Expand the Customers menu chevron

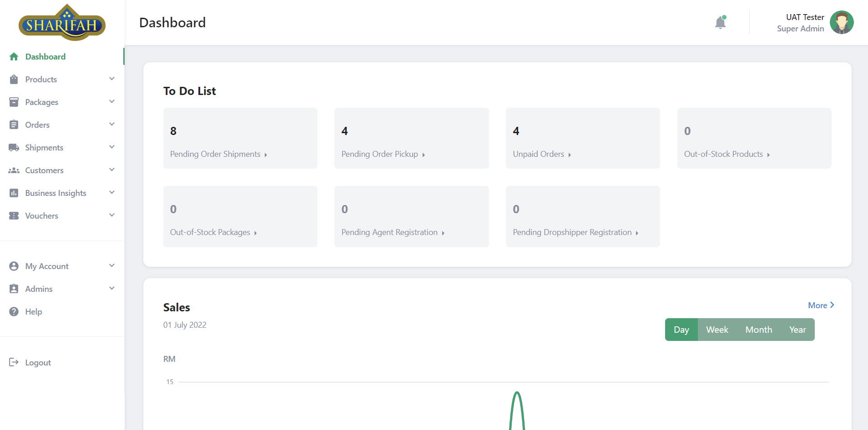tap(112, 170)
